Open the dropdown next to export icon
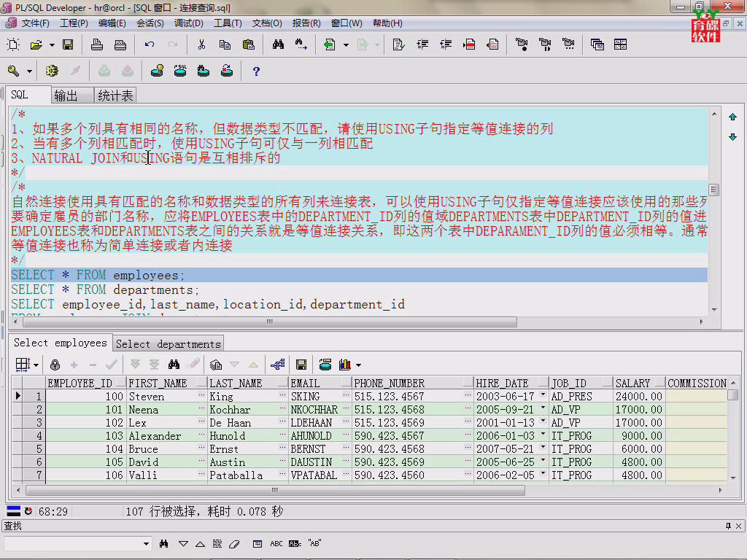The height and width of the screenshot is (560, 747). coord(347,45)
